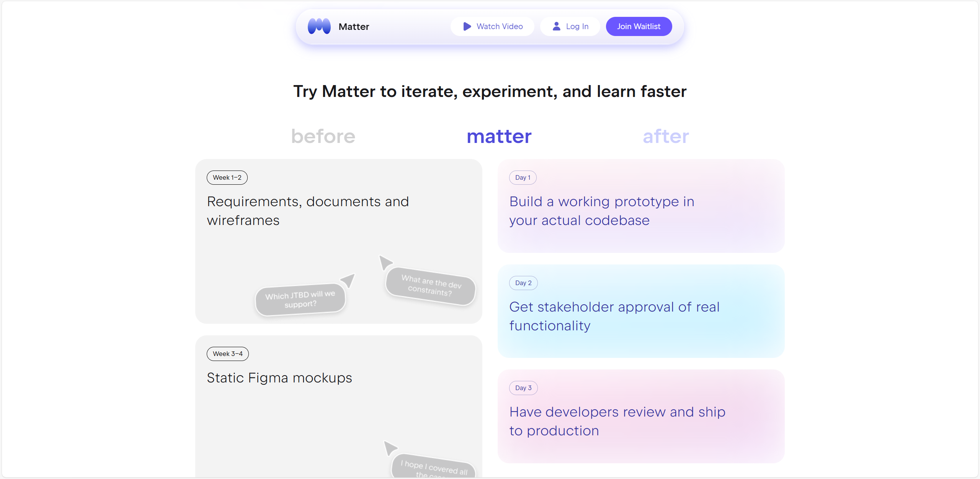This screenshot has height=479, width=980.
Task: Click the Matter brand name
Action: point(354,26)
